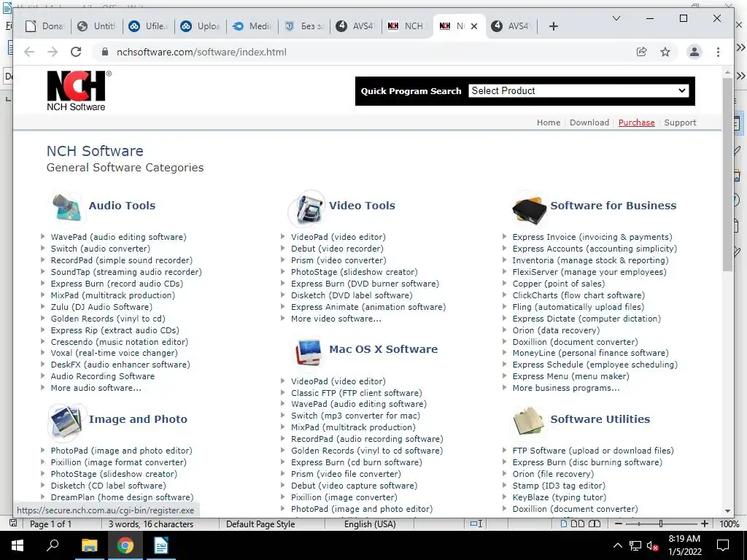Click the Image and Photo icon

pyautogui.click(x=66, y=421)
